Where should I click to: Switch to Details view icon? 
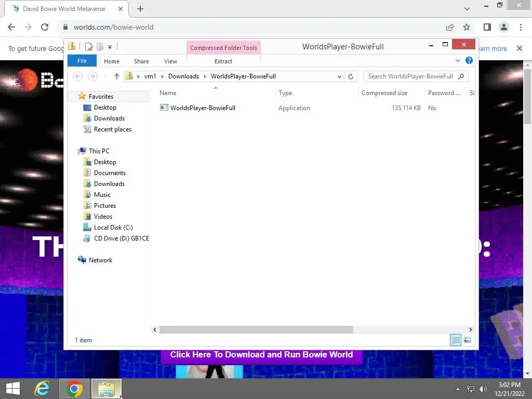coord(455,340)
